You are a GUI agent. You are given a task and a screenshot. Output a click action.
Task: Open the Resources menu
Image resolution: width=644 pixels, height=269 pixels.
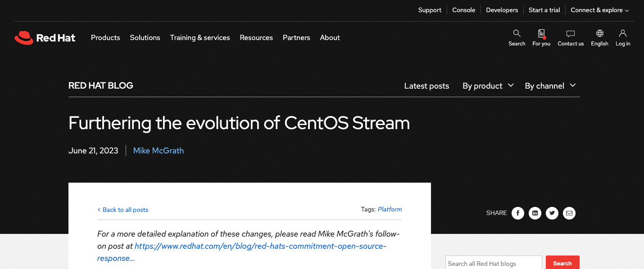coord(256,38)
